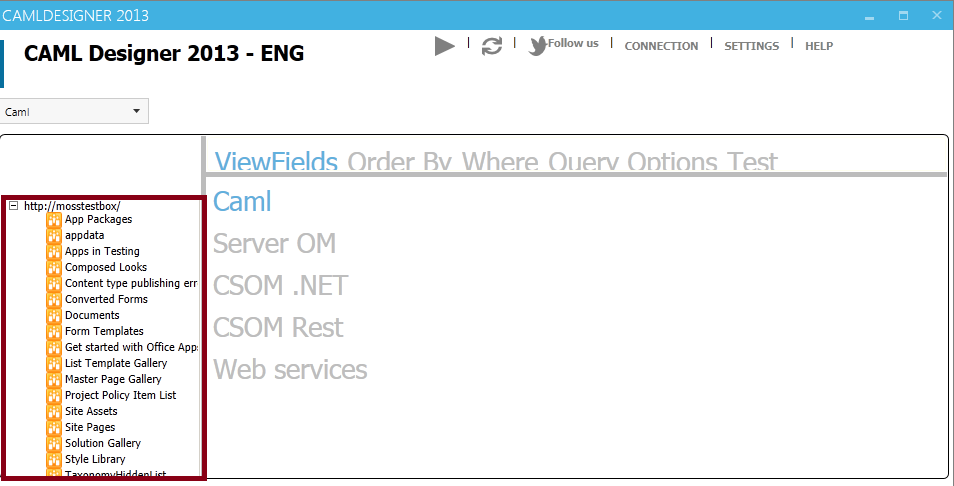Select the Master Page Gallery

point(113,379)
